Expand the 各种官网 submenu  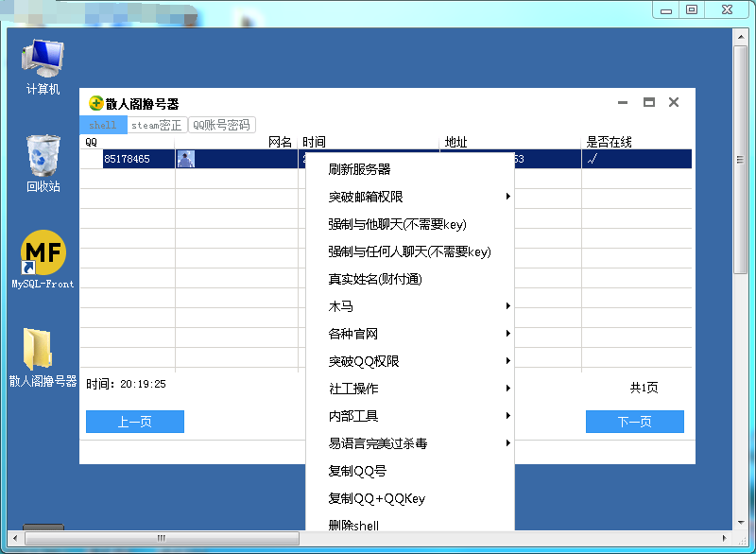(410, 334)
